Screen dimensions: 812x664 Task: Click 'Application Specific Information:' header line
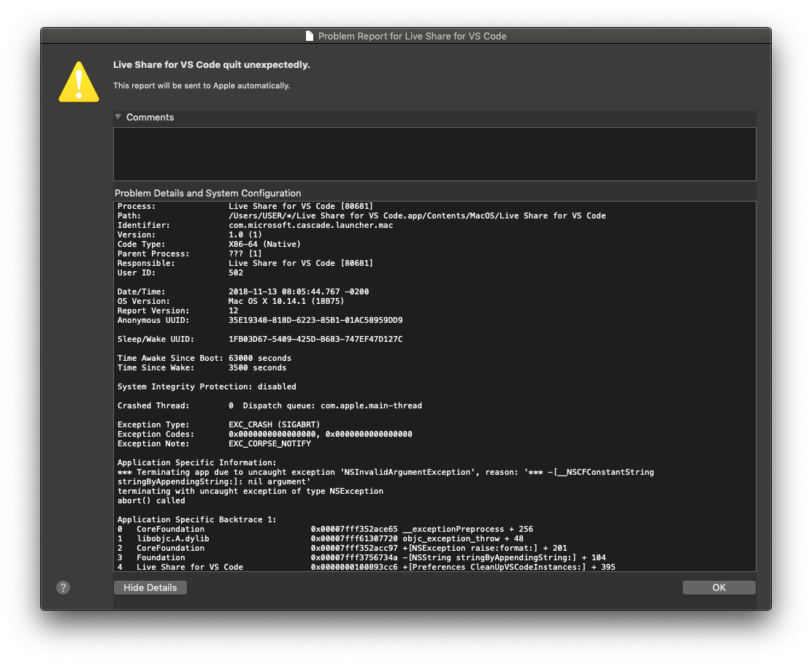[196, 462]
